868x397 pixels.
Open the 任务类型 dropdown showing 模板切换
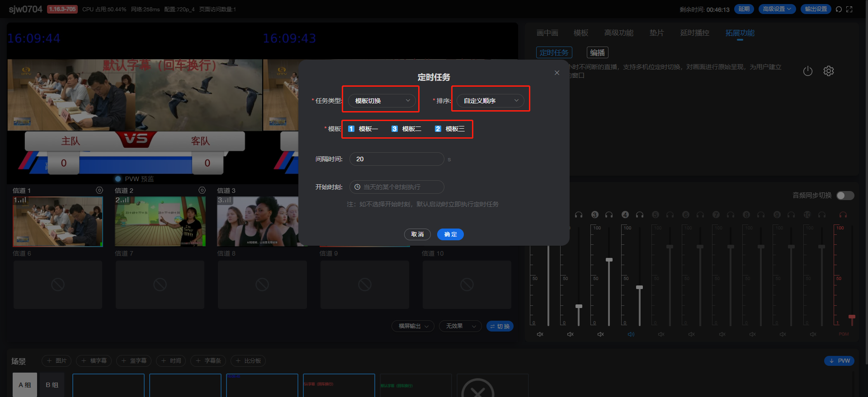tap(382, 101)
